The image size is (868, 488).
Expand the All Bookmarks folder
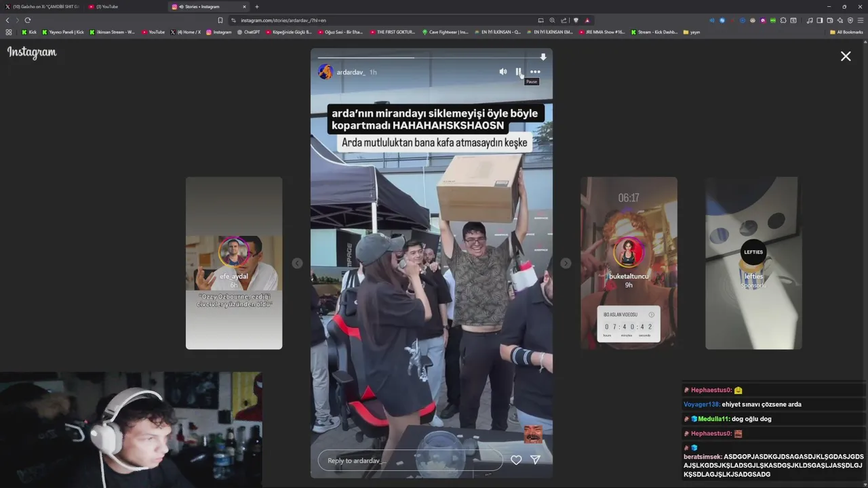pos(846,32)
